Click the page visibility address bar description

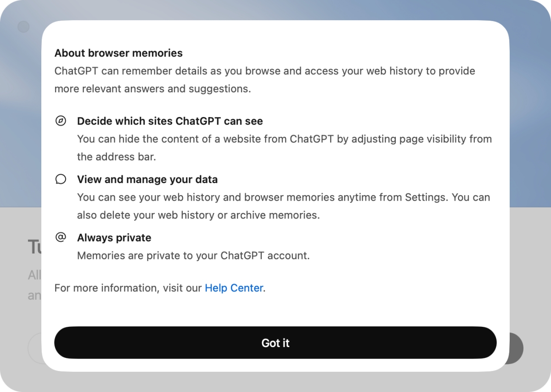[284, 147]
